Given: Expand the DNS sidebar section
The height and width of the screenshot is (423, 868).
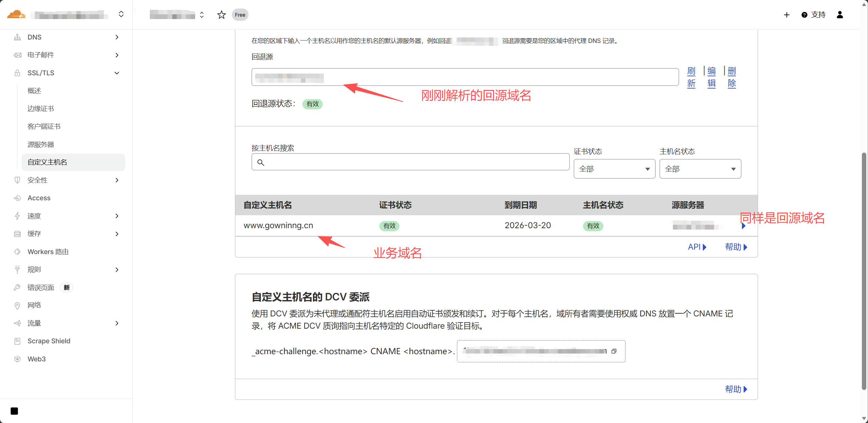Looking at the screenshot, I should click(x=117, y=37).
